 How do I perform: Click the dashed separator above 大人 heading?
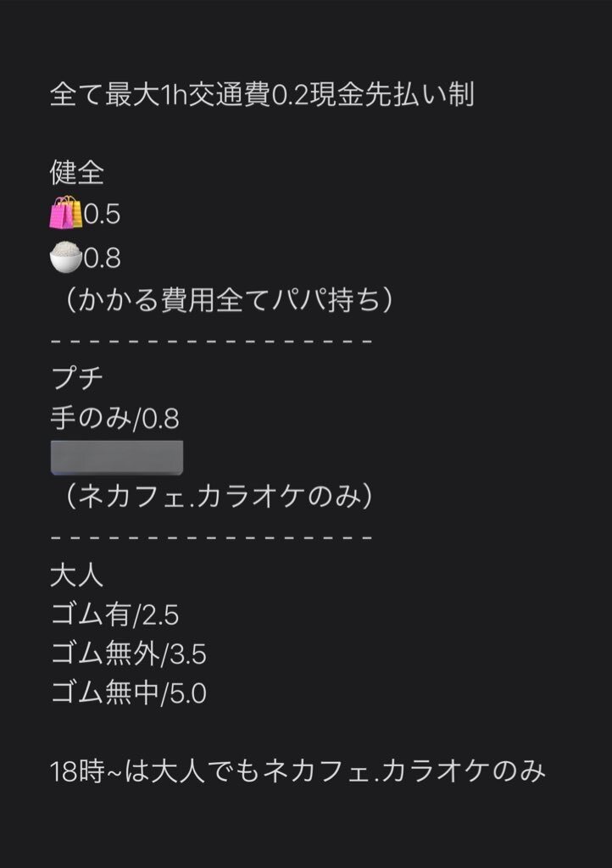pos(212,537)
